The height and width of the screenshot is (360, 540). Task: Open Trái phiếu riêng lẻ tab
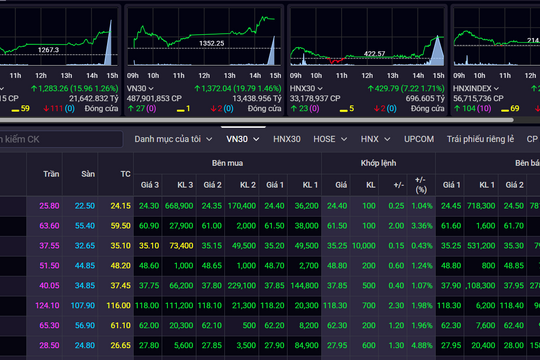[x=480, y=139]
